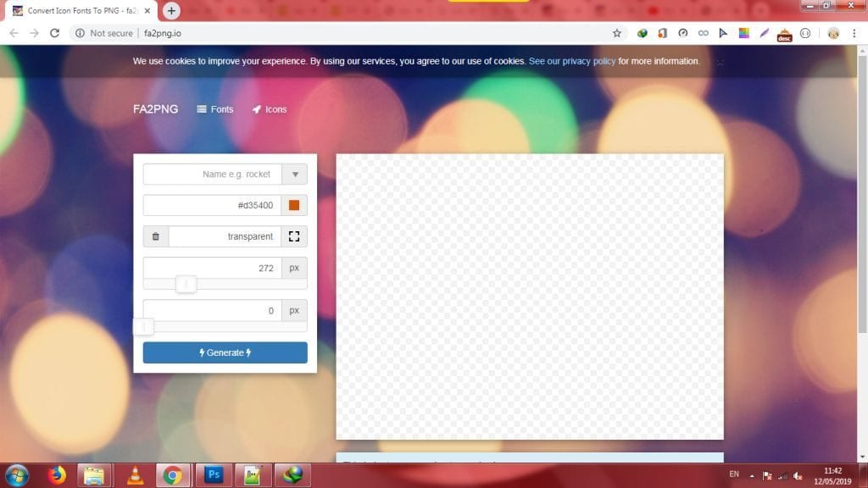The height and width of the screenshot is (488, 868).
Task: Go forward in browser history
Action: (34, 33)
